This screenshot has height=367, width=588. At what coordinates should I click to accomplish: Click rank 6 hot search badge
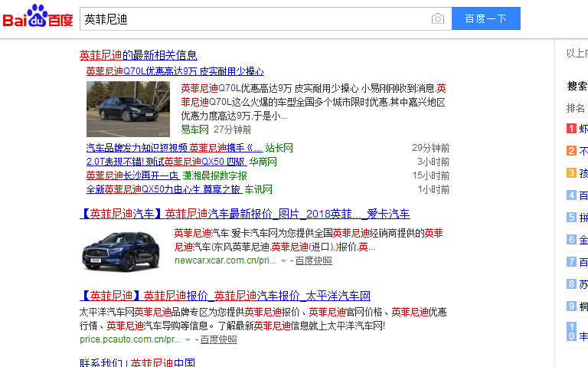coord(571,239)
